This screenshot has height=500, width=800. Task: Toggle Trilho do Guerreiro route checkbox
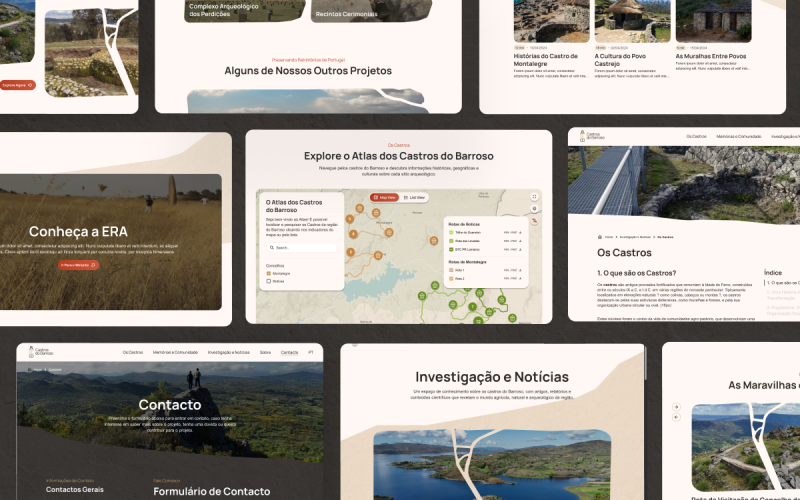point(451,233)
